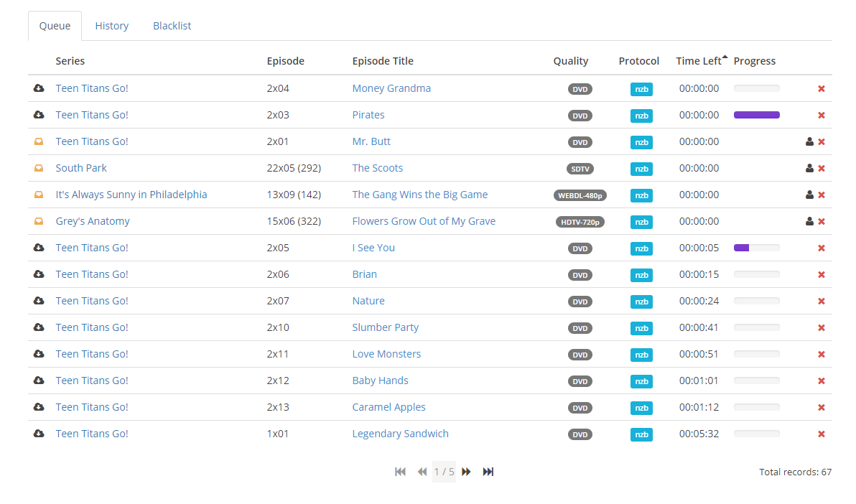Click the purple progress bar for Pirates
856x504 pixels.
point(757,115)
